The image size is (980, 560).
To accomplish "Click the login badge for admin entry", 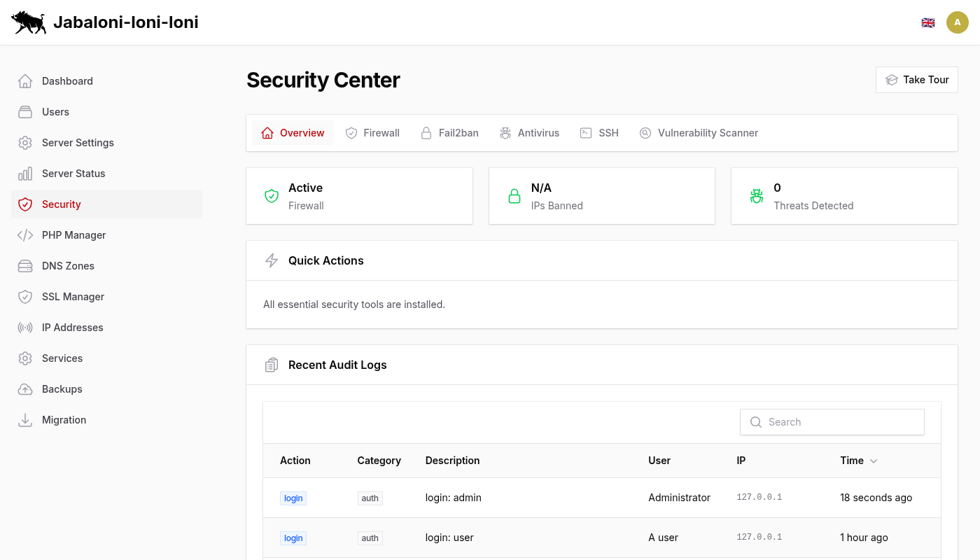I will 293,498.
